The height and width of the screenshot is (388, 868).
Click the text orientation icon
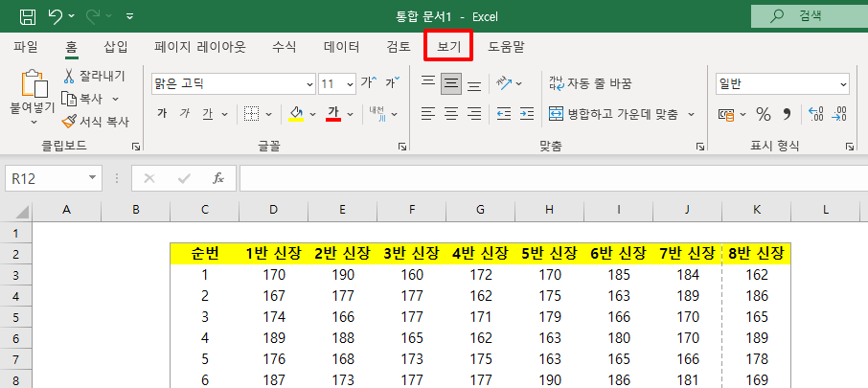tap(504, 83)
